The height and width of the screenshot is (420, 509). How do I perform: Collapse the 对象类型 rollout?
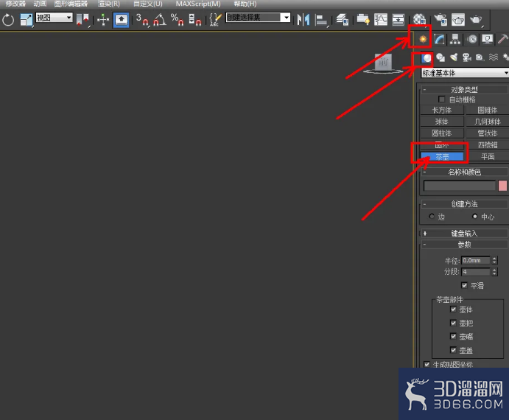click(x=464, y=89)
